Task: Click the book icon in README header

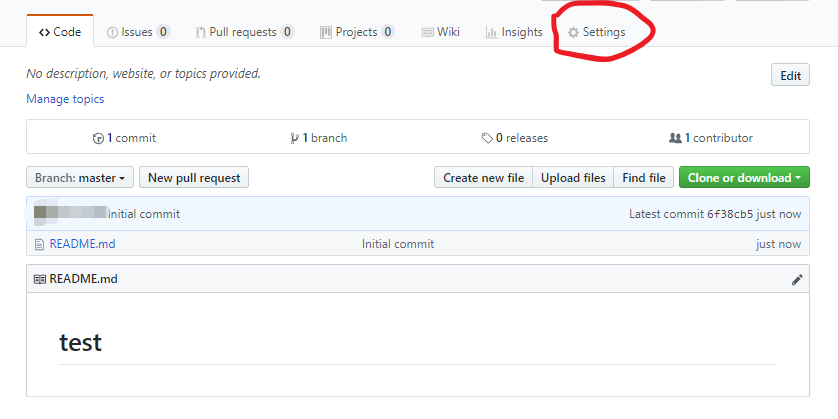Action: [40, 279]
